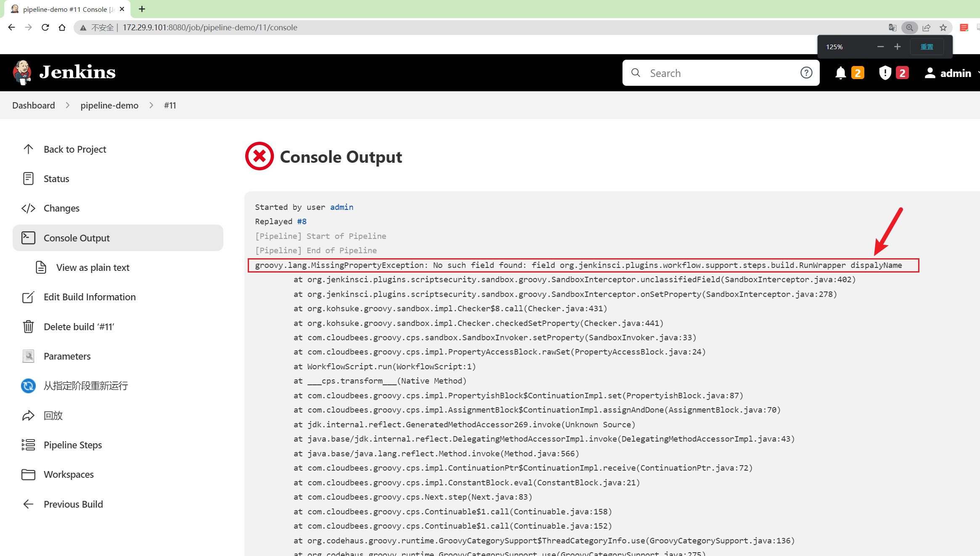Click the red security warning count badge 2
The image size is (980, 556).
pyautogui.click(x=902, y=73)
